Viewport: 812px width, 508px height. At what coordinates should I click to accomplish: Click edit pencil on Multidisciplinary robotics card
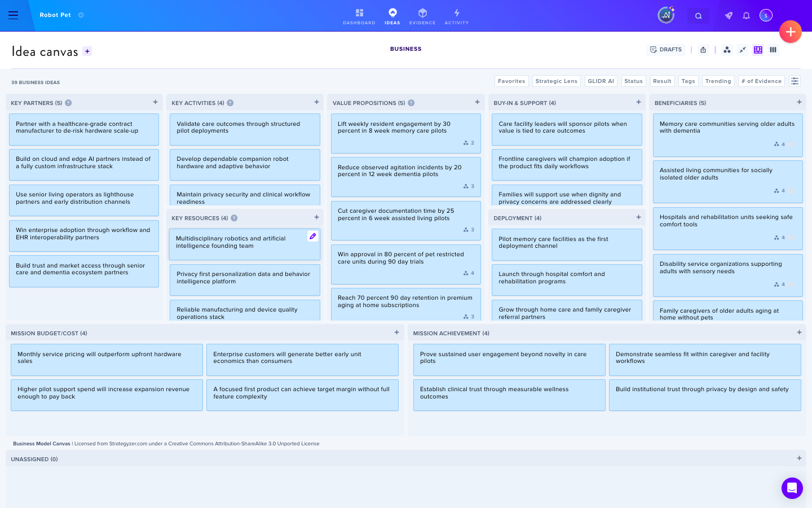coord(312,236)
